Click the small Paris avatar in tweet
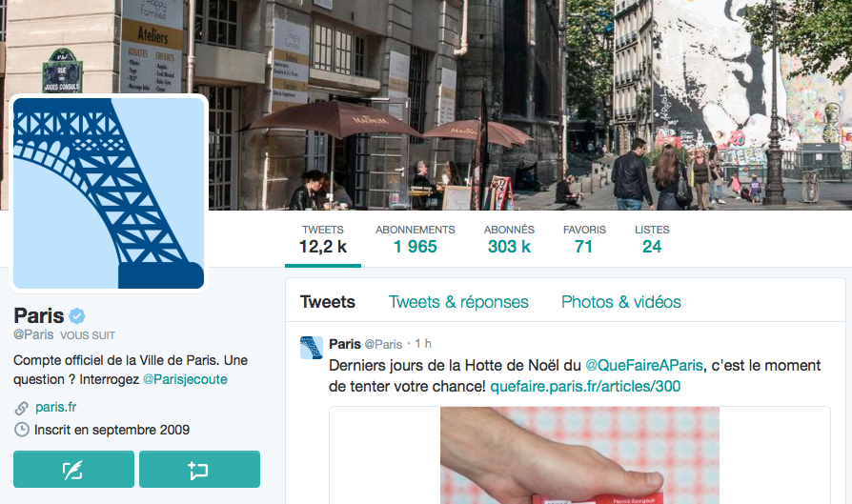This screenshot has width=852, height=504. coord(312,348)
